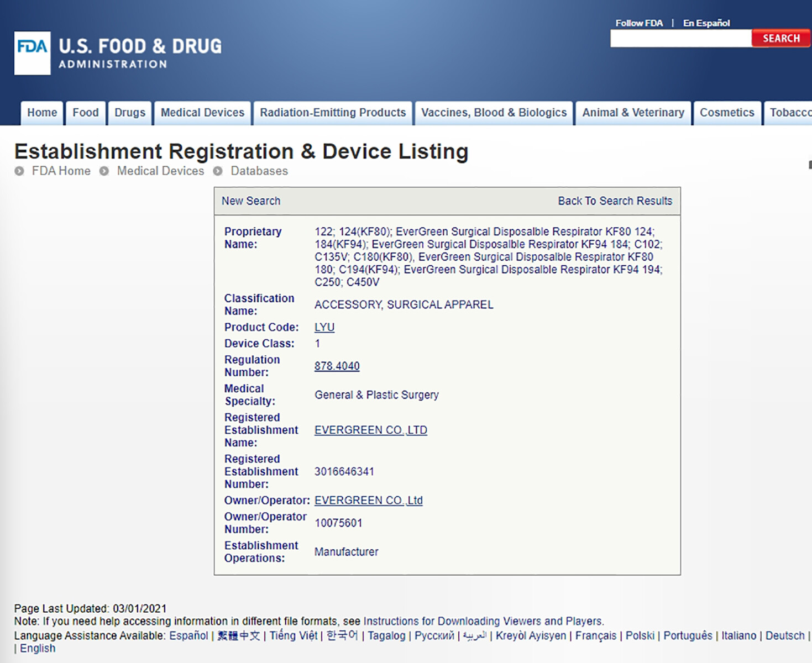Viewport: 812px width, 663px height.
Task: Start a New Search
Action: point(251,201)
